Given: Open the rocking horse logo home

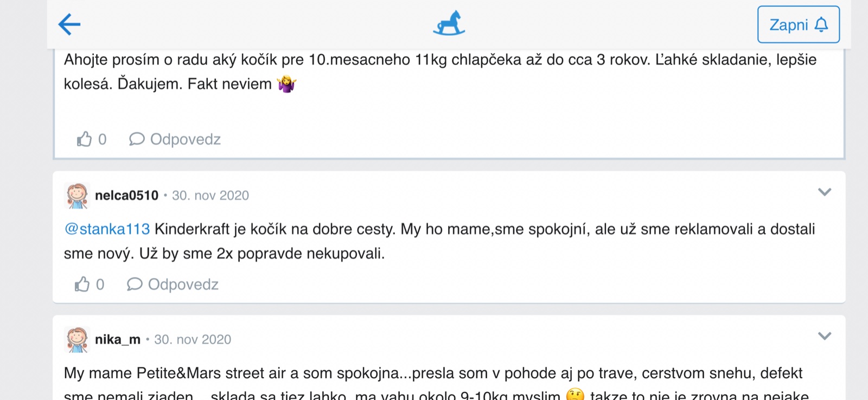Looking at the screenshot, I should [x=449, y=24].
